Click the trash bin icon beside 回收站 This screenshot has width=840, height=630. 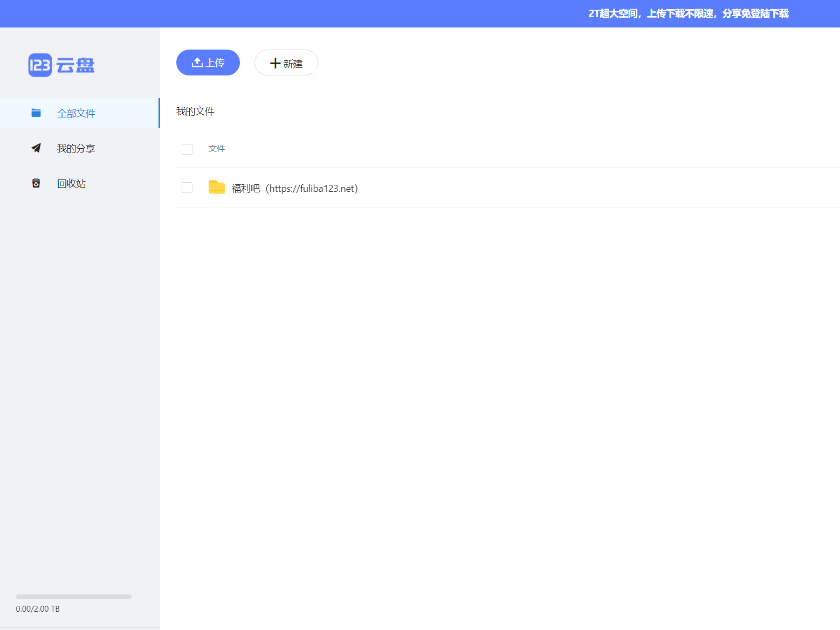point(36,183)
